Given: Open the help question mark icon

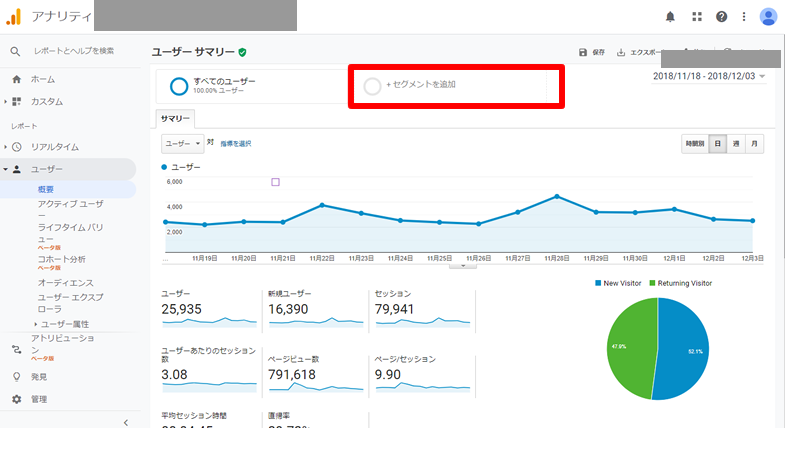Looking at the screenshot, I should click(721, 17).
